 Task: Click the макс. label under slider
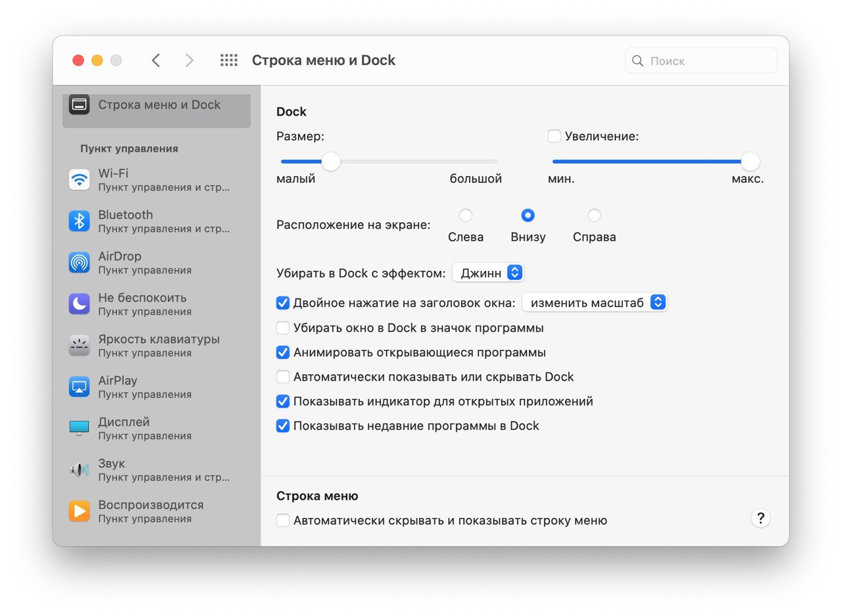pos(748,179)
